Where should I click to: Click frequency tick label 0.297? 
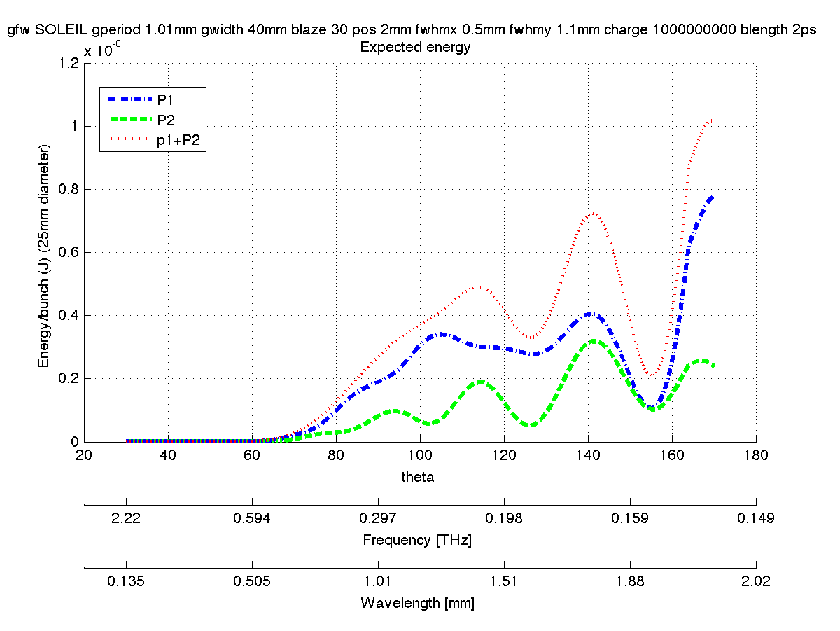coord(378,518)
